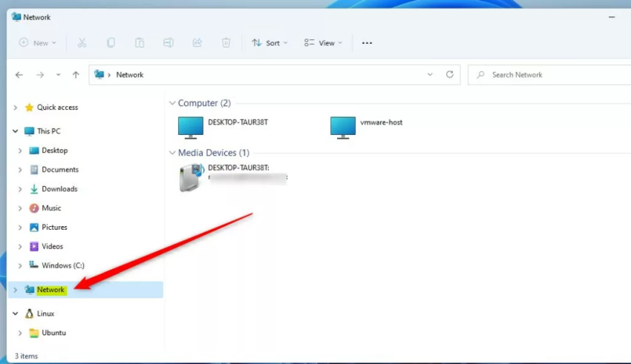
Task: Click the Rename icon in toolbar
Action: click(x=169, y=42)
